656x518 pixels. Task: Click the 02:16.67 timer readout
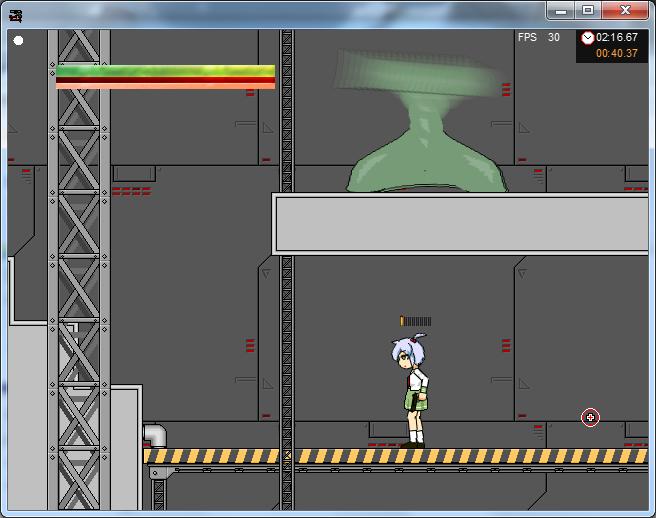click(x=617, y=37)
